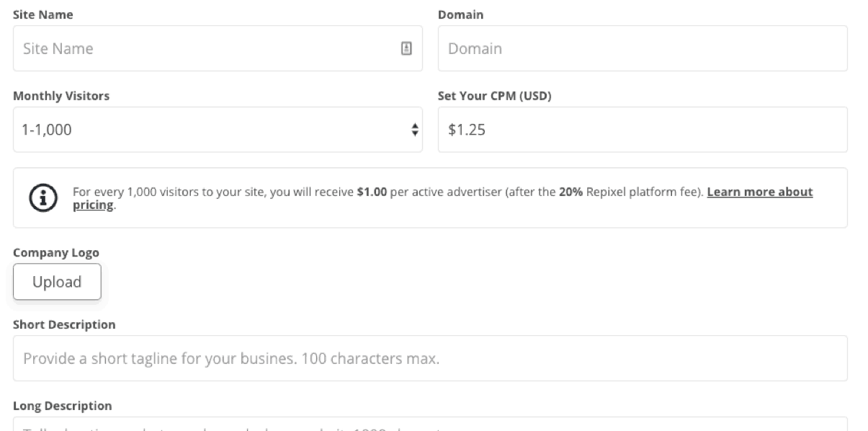Click the Site Name label
Image resolution: width=868 pixels, height=431 pixels.
(x=42, y=14)
